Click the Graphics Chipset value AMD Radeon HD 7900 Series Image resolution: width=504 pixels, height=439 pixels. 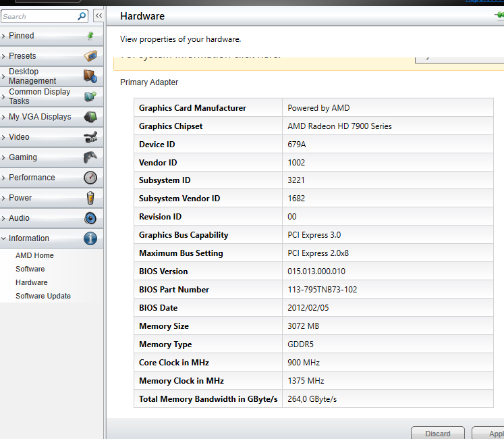[339, 126]
